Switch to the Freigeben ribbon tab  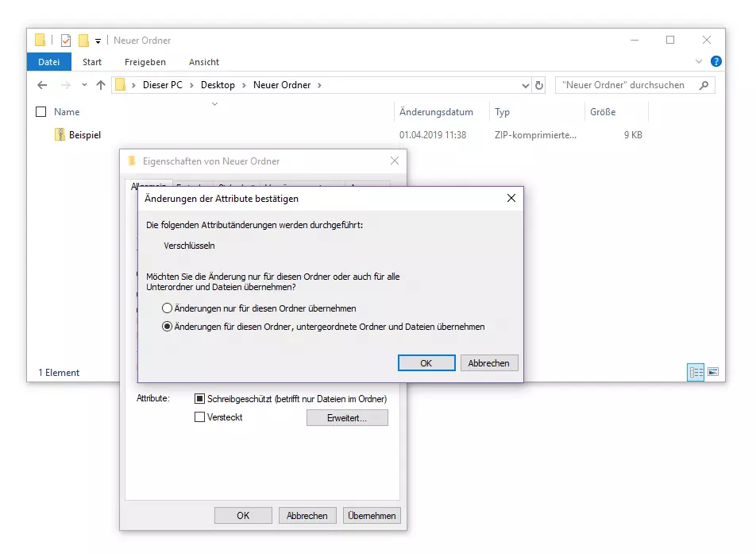pyautogui.click(x=145, y=62)
